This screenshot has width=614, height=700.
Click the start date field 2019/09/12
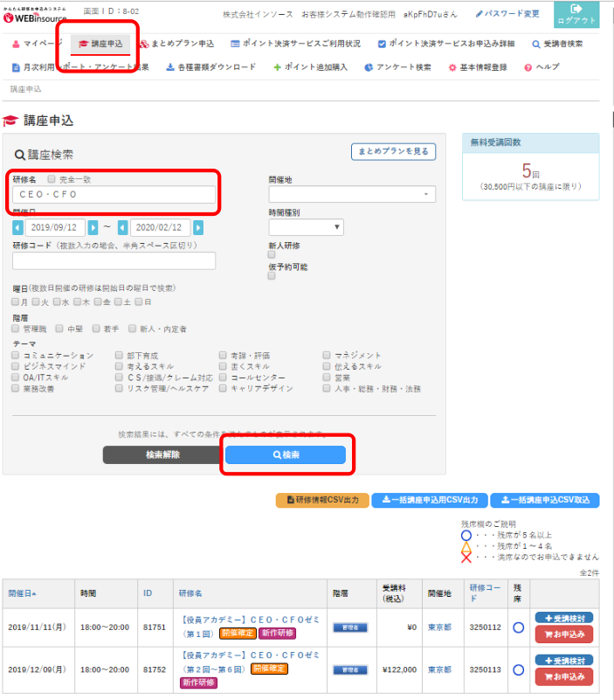pos(55,227)
